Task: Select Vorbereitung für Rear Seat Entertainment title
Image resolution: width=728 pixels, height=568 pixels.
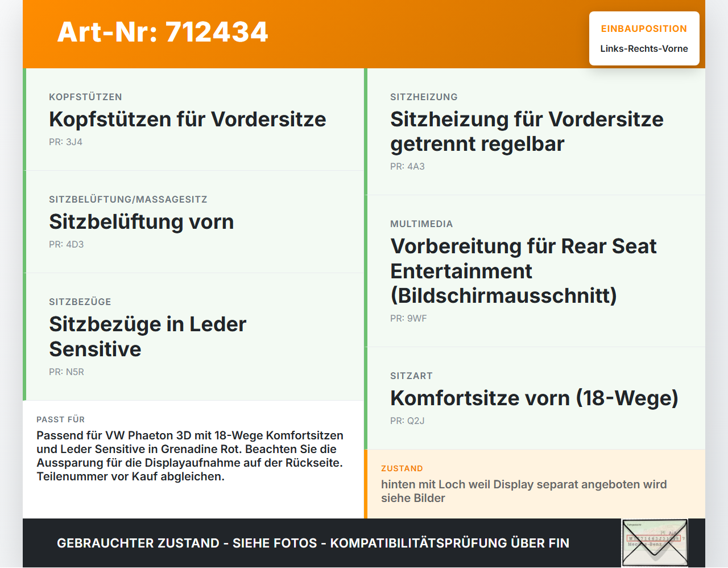Action: 523,271
